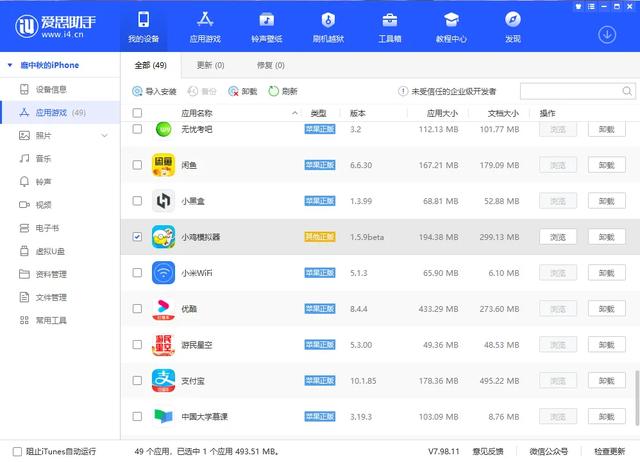Image resolution: width=640 pixels, height=462 pixels.
Task: Check the 闲鱼 row checkbox
Action: pyautogui.click(x=137, y=165)
